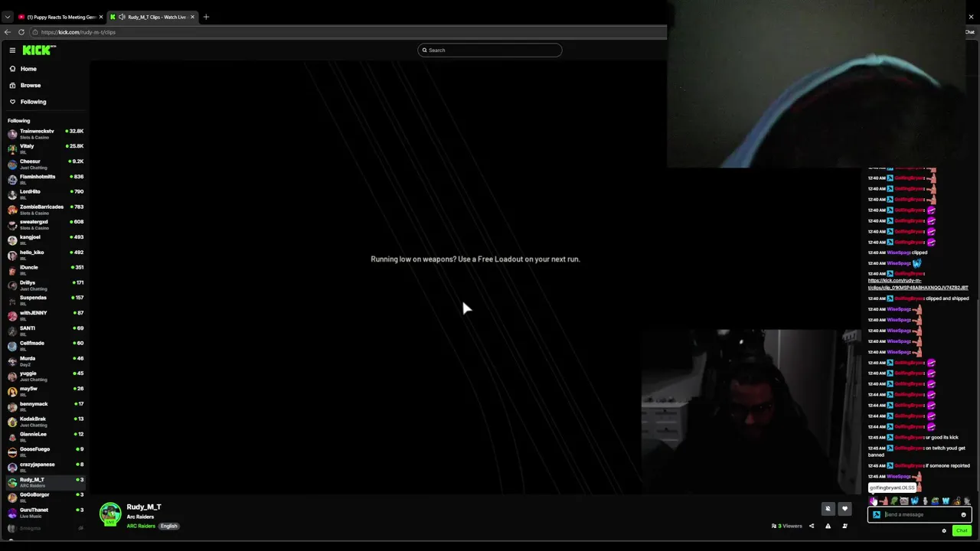Reload the page in the browser
The image size is (980, 551).
click(21, 32)
